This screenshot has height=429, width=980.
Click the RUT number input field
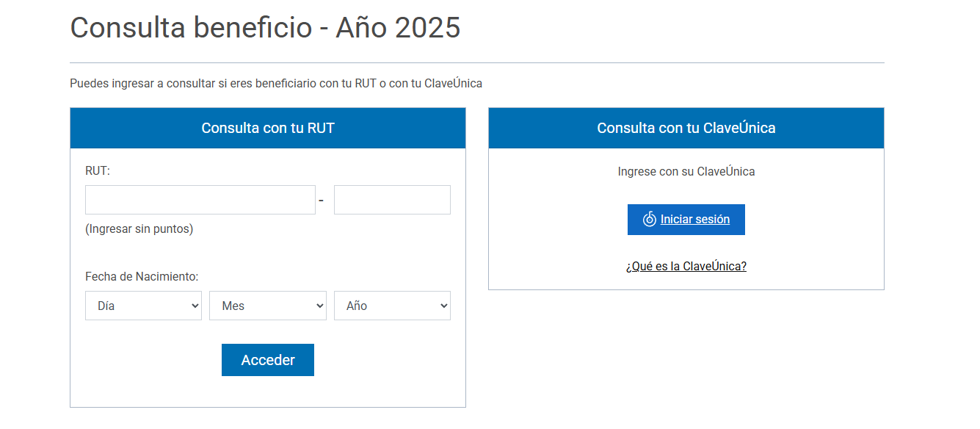click(200, 200)
